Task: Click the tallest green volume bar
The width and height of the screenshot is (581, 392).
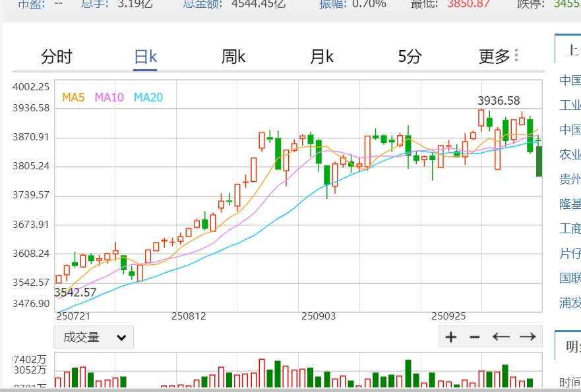Action: coord(408,373)
